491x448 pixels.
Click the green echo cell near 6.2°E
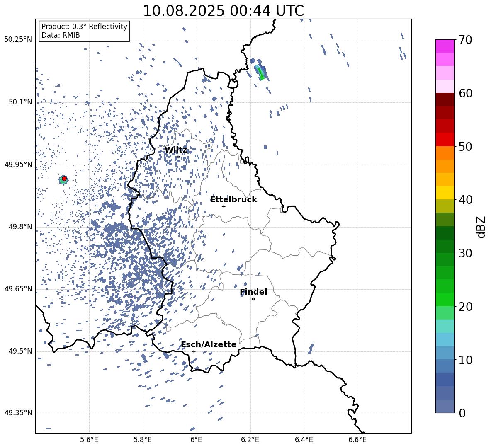pos(260,73)
